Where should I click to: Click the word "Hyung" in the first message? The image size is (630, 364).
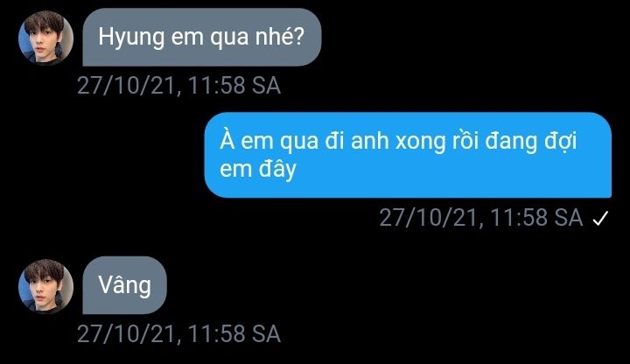tap(131, 38)
